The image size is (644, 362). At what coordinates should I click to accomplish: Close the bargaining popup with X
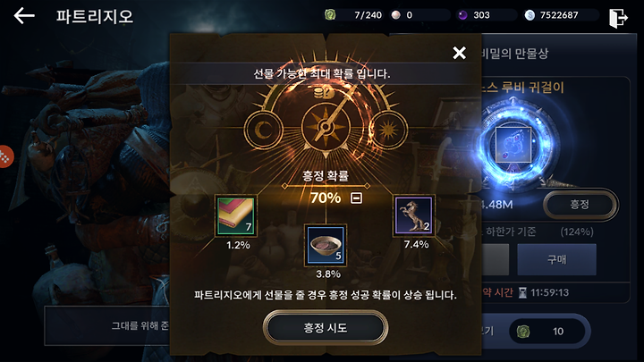[x=459, y=53]
